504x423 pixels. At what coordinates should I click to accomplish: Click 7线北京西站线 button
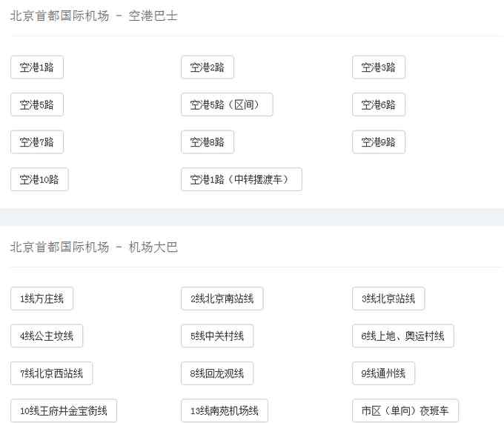[x=51, y=373]
